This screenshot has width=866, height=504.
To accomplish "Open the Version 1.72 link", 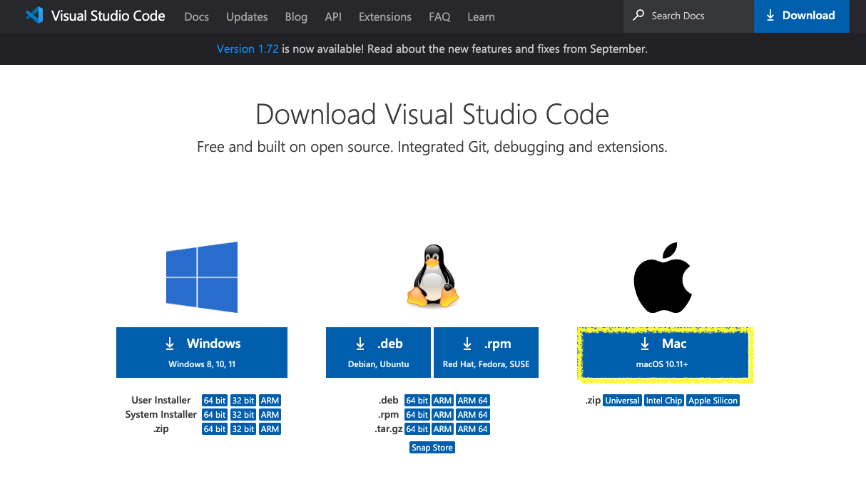I will [x=248, y=49].
